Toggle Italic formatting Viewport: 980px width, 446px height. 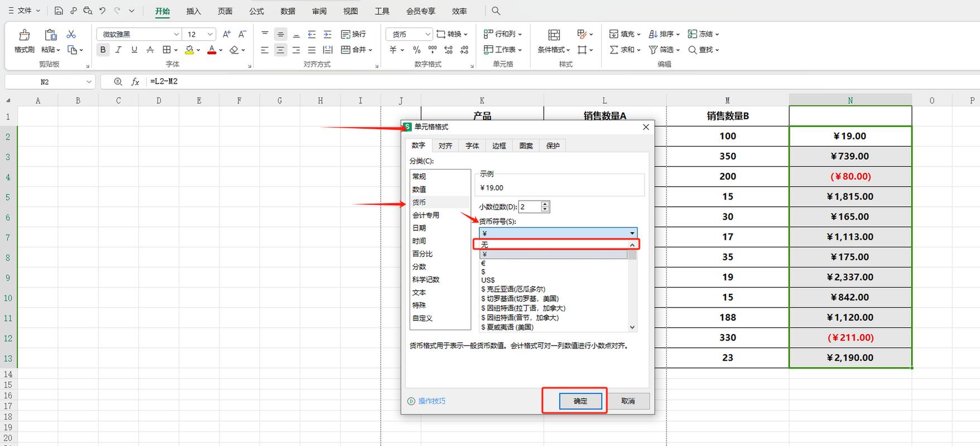click(118, 50)
